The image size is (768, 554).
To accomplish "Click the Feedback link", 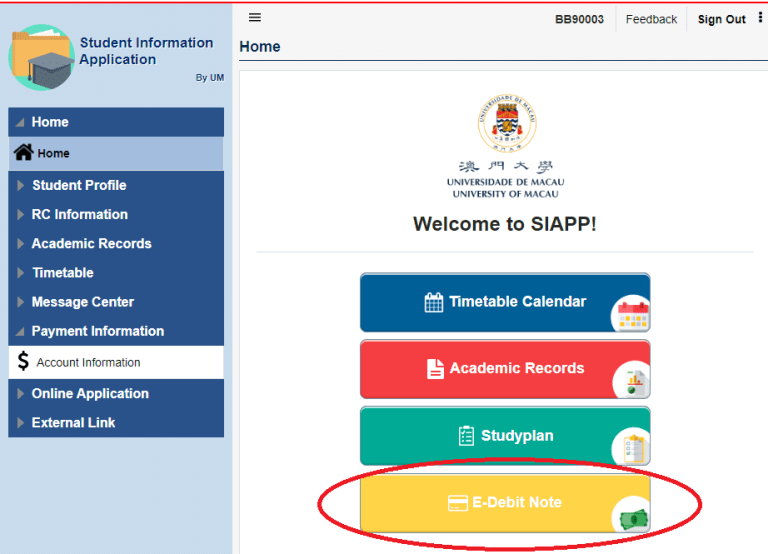I will 651,19.
